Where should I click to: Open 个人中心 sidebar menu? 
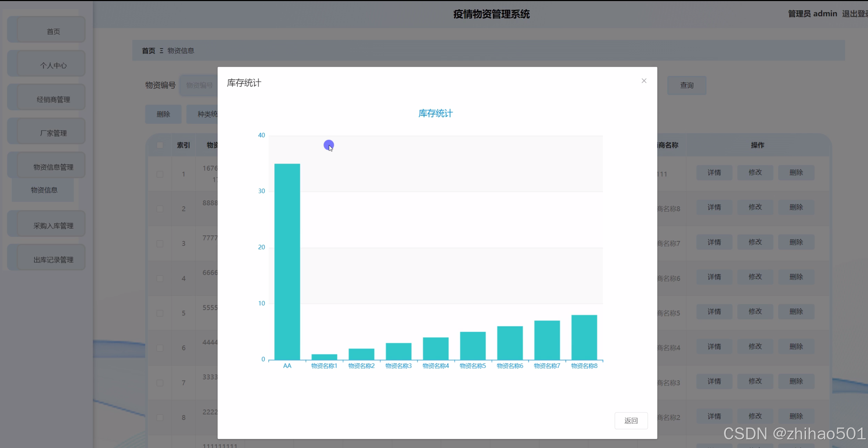53,65
